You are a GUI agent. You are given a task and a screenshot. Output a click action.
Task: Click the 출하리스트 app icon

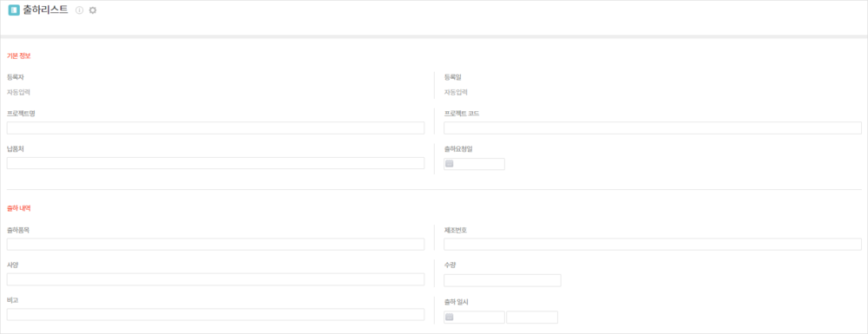tap(14, 10)
